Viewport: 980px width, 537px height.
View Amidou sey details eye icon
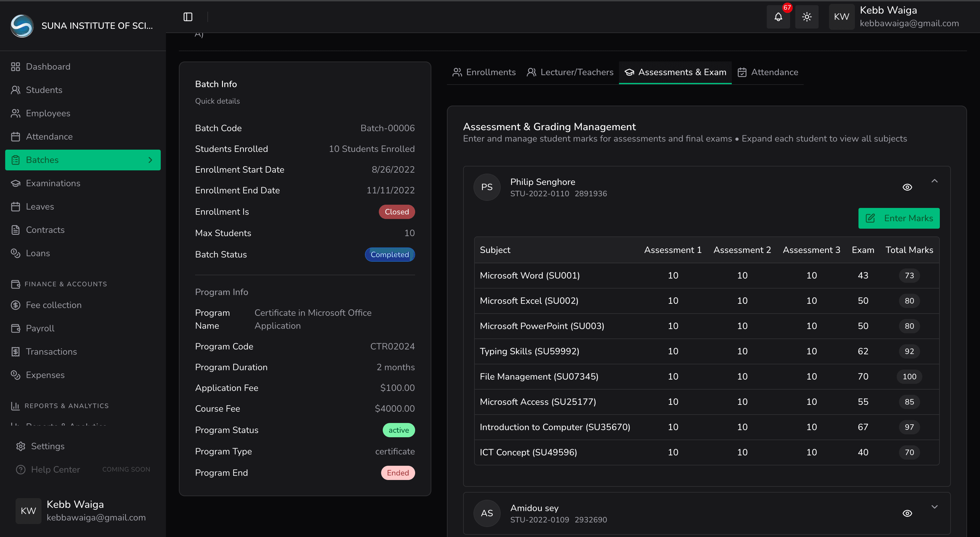point(907,513)
